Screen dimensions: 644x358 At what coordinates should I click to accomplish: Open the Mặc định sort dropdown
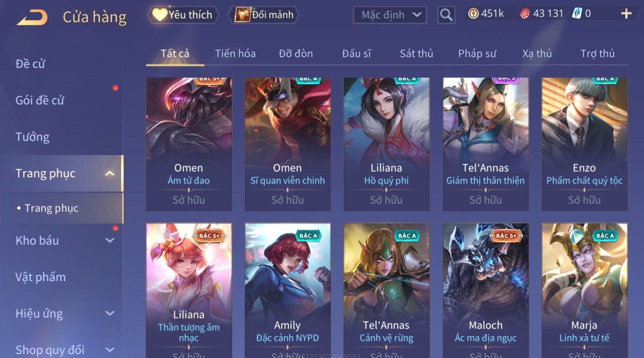click(390, 15)
